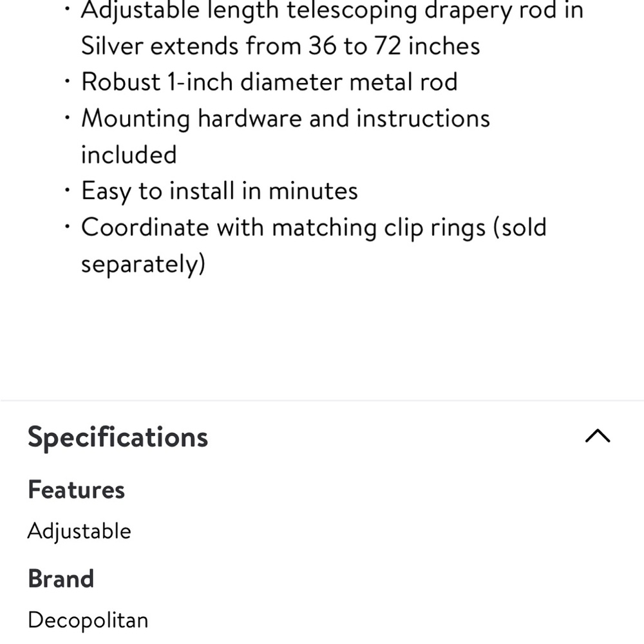The width and height of the screenshot is (644, 644).
Task: Collapse the Specifications section chevron
Action: [598, 436]
